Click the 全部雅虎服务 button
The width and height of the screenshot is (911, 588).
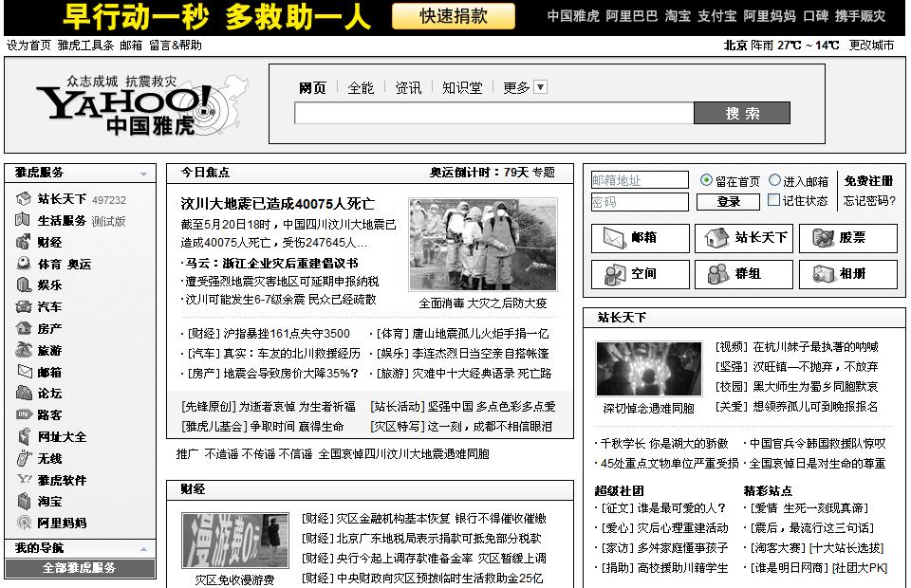tap(80, 568)
